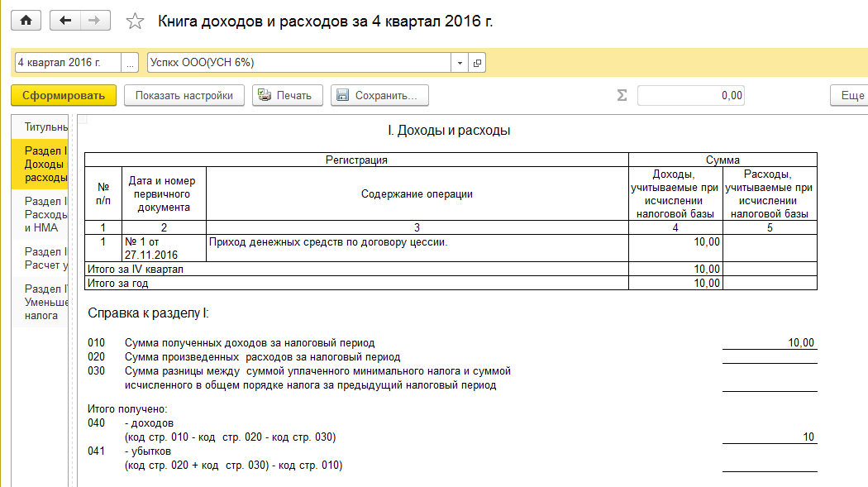
Task: Click 'Доходы, учитываемые при исчислении' column header
Action: coord(676,194)
